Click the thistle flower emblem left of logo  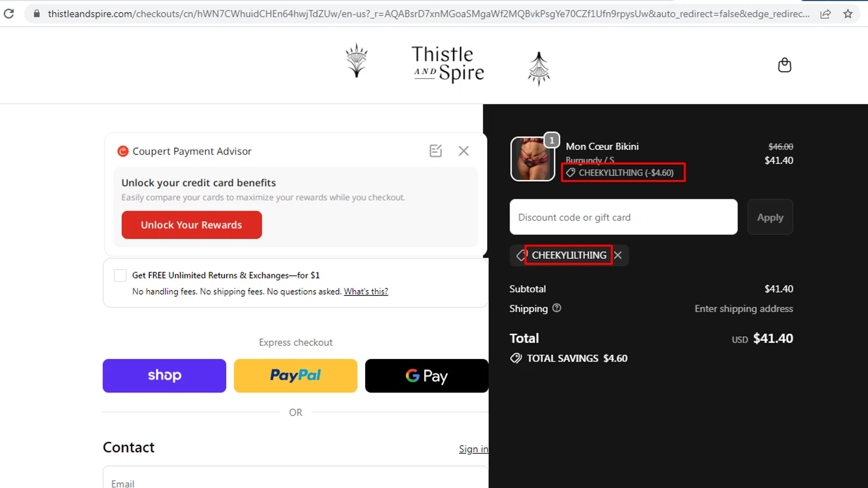[x=356, y=60]
